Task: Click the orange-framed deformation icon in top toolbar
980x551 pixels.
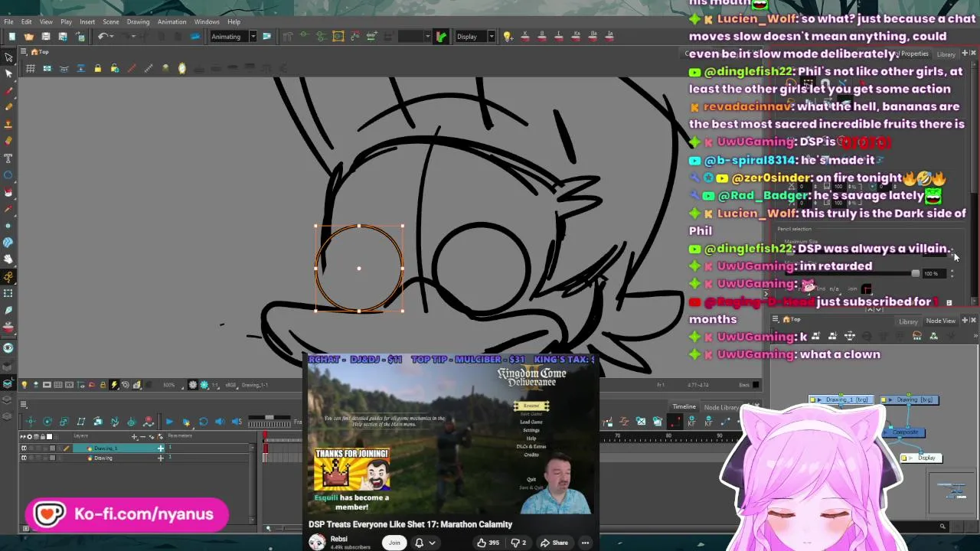Action: (338, 37)
